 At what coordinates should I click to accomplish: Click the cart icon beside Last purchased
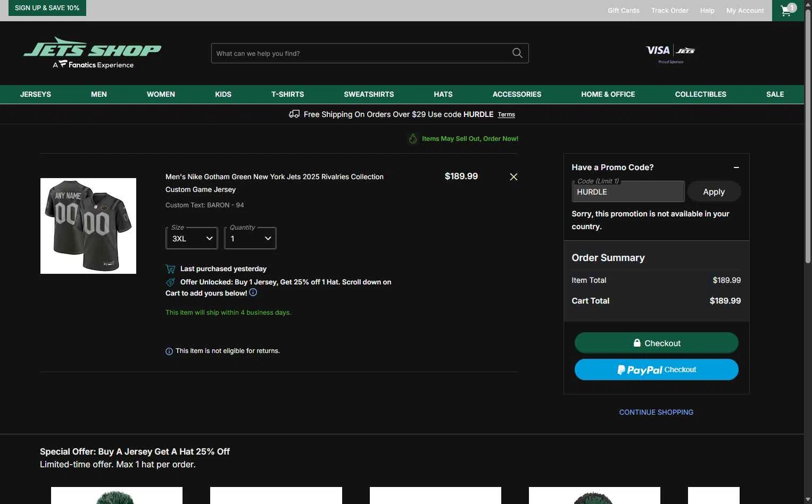click(x=170, y=269)
